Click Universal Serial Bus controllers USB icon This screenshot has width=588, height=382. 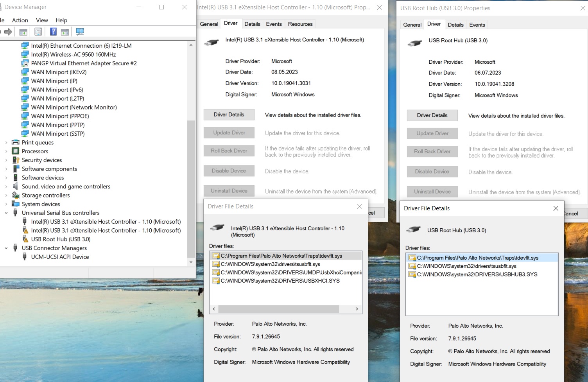coord(15,213)
